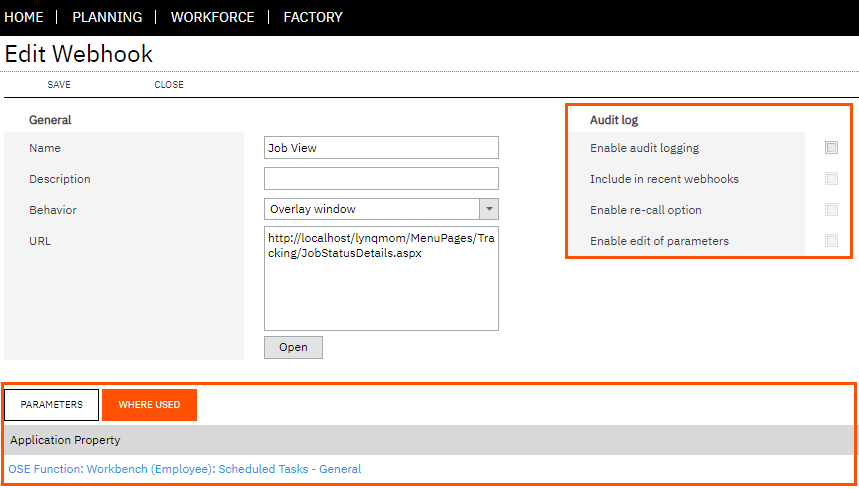Select the WHERE USED tab
This screenshot has width=859, height=489.
point(149,405)
